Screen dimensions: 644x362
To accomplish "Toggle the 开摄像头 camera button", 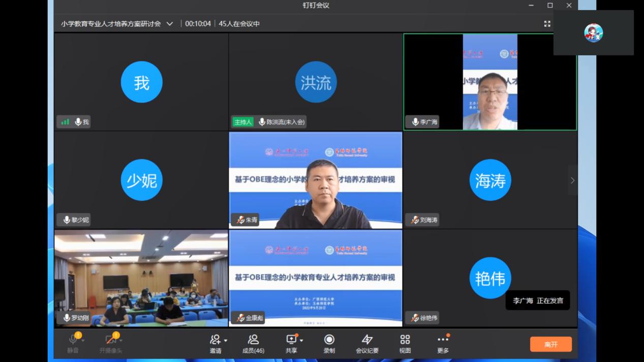I will coord(110,344).
